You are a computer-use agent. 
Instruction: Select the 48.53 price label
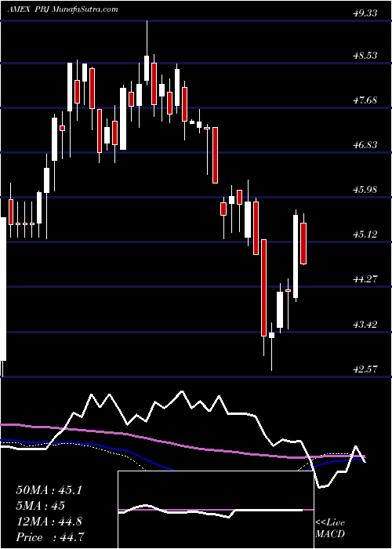point(365,56)
